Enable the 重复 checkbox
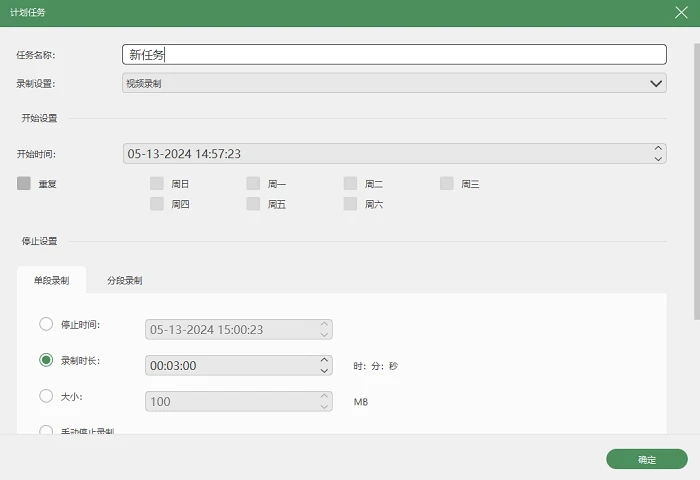The width and height of the screenshot is (700, 480). click(24, 183)
